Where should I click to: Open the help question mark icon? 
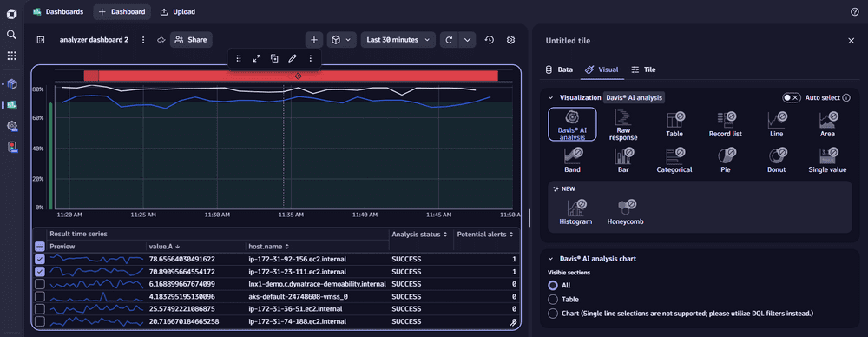[x=854, y=11]
